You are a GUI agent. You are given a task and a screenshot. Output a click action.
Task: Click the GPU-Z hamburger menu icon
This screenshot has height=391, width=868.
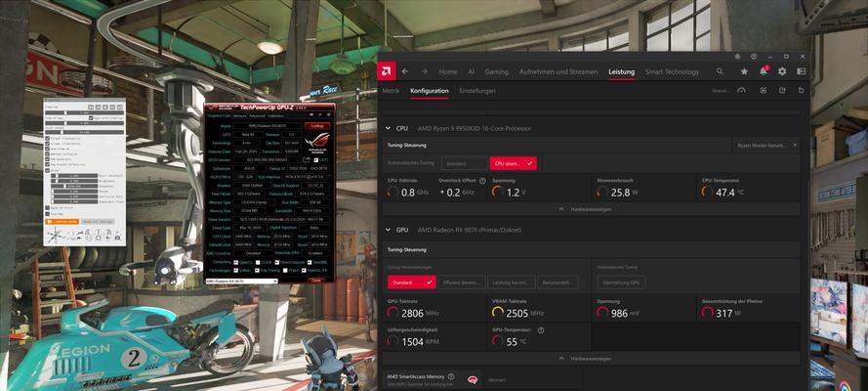click(329, 114)
